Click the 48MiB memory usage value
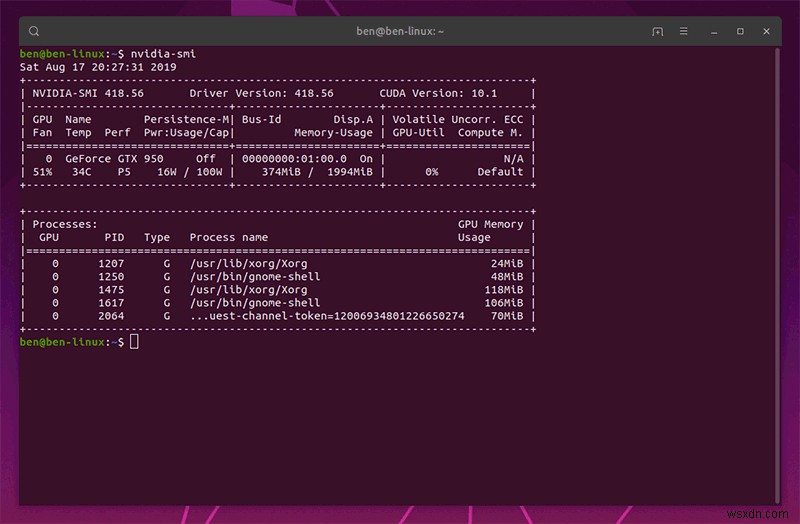 point(507,277)
